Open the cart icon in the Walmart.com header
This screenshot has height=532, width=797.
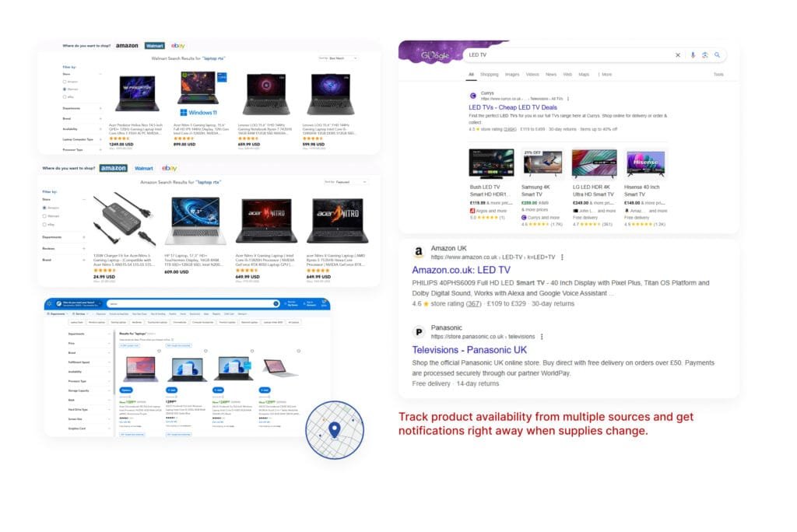(324, 303)
